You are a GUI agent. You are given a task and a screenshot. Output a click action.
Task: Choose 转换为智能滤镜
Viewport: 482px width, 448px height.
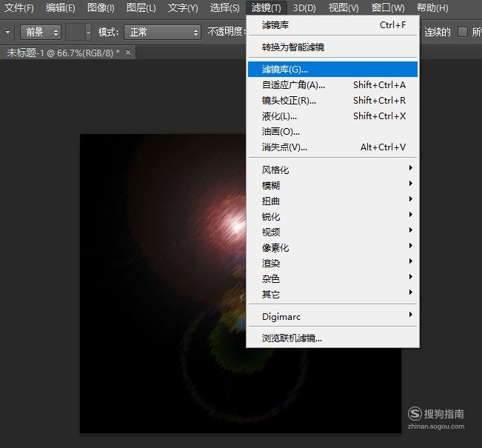[x=333, y=47]
